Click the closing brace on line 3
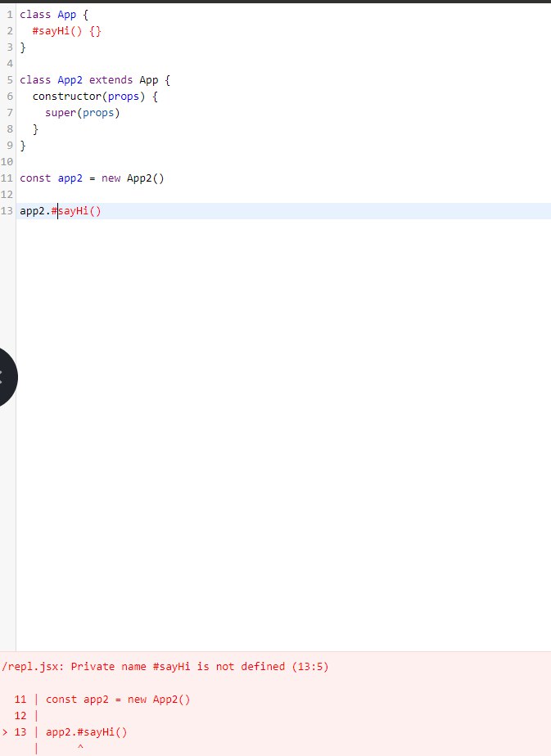 click(23, 47)
